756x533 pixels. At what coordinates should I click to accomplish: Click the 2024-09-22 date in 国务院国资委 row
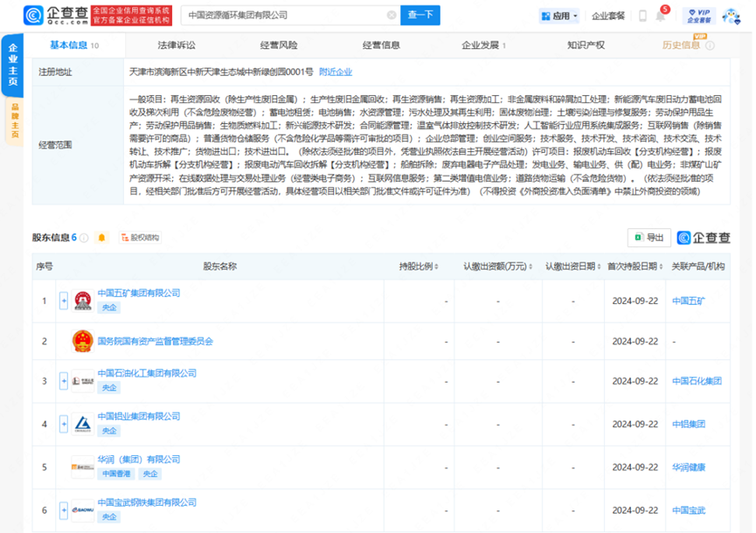(x=635, y=341)
